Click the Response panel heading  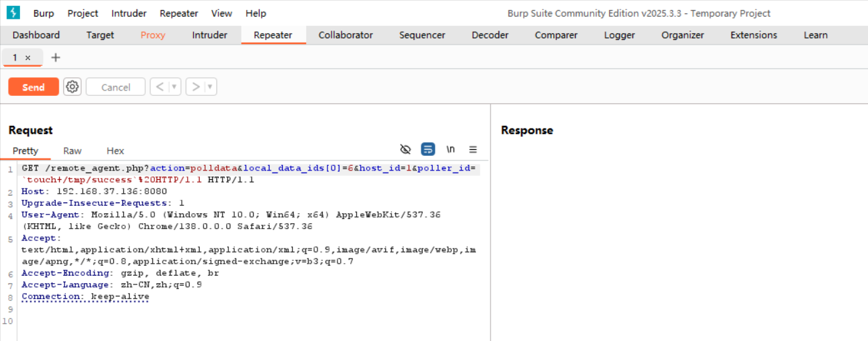click(527, 131)
